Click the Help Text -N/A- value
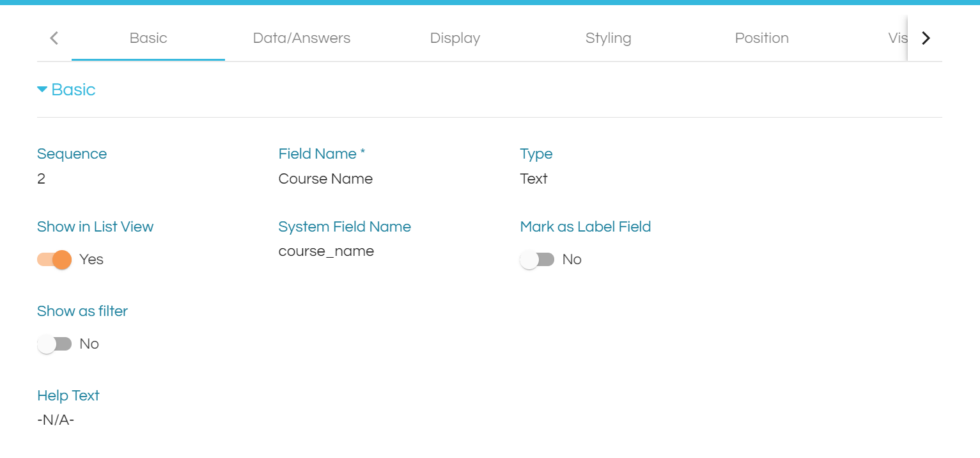Viewport: 980px width, 458px height. point(56,420)
